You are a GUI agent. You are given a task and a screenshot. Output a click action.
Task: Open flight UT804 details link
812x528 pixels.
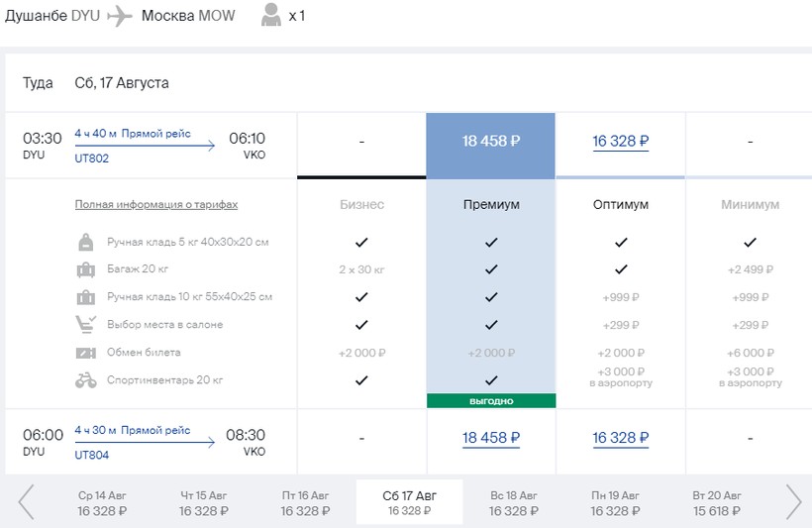click(x=92, y=454)
